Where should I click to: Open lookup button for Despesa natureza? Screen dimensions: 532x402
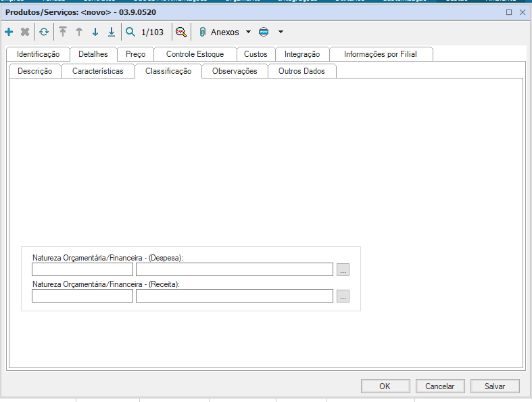pyautogui.click(x=343, y=269)
